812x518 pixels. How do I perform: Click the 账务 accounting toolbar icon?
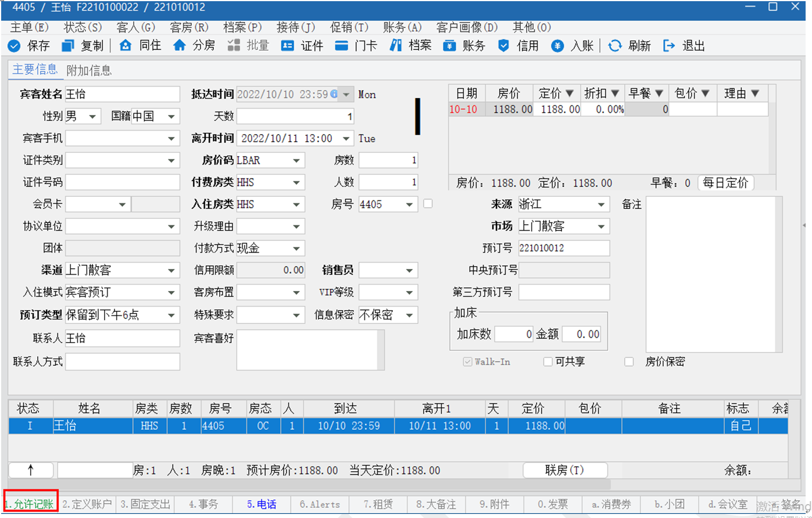(x=449, y=46)
